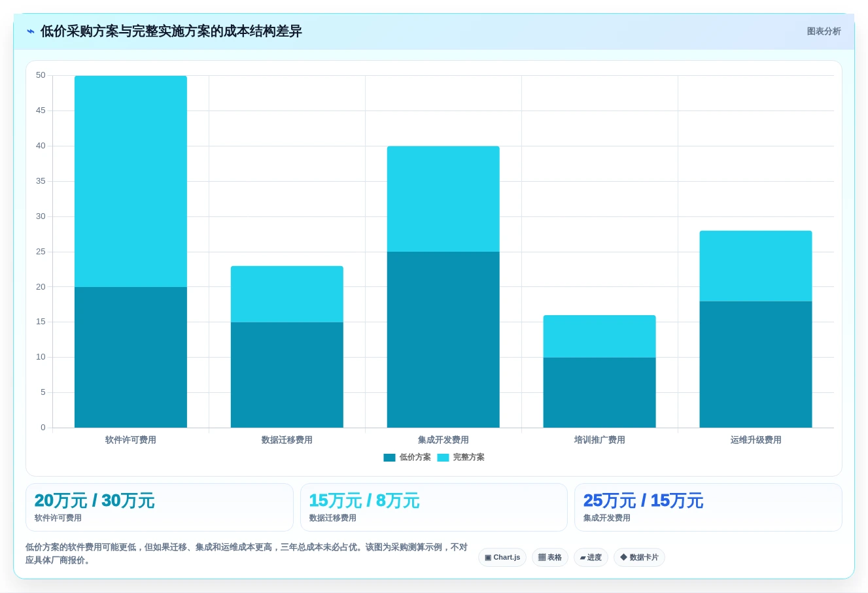The image size is (868, 593).
Task: Click the y-axis tick label 0
Action: (x=43, y=428)
